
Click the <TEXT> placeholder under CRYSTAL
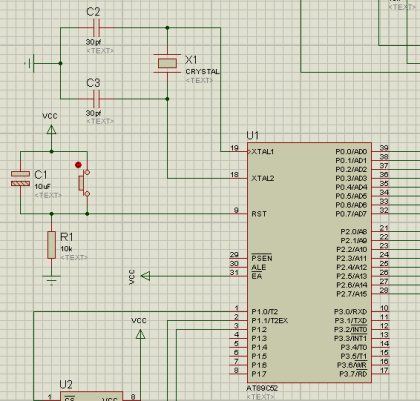click(x=199, y=80)
